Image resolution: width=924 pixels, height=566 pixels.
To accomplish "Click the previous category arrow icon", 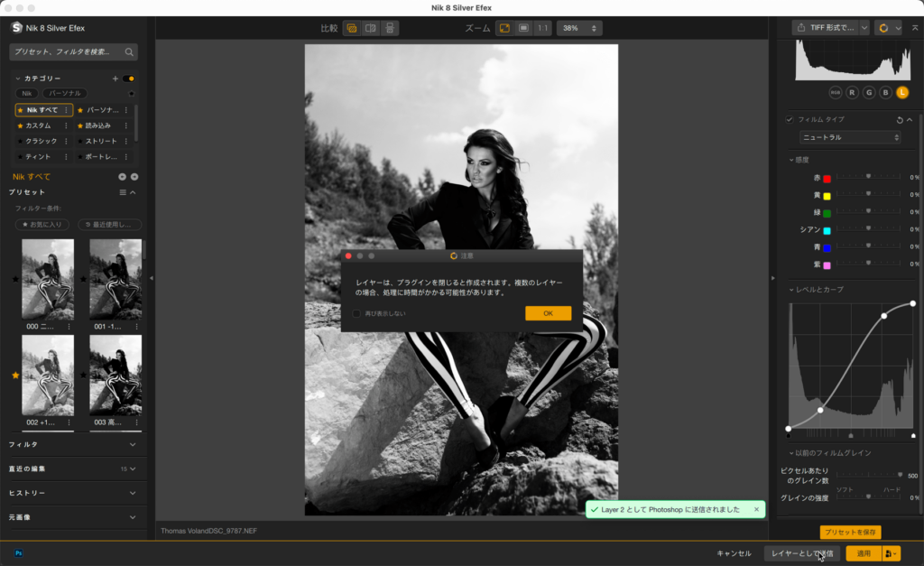I will click(122, 177).
